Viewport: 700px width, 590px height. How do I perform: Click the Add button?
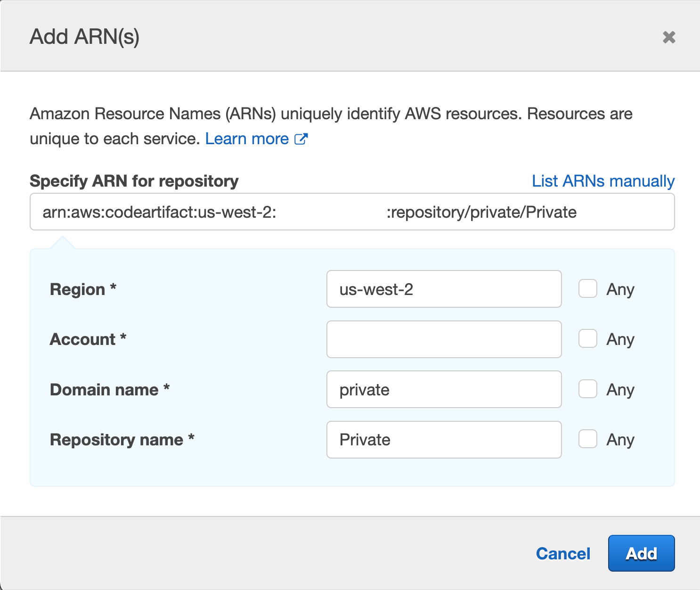641,553
